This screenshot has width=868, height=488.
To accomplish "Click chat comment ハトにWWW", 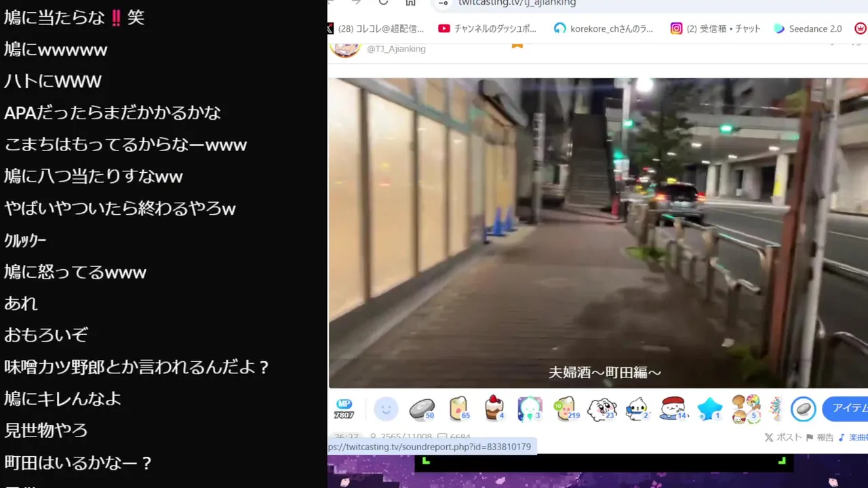I will point(53,81).
